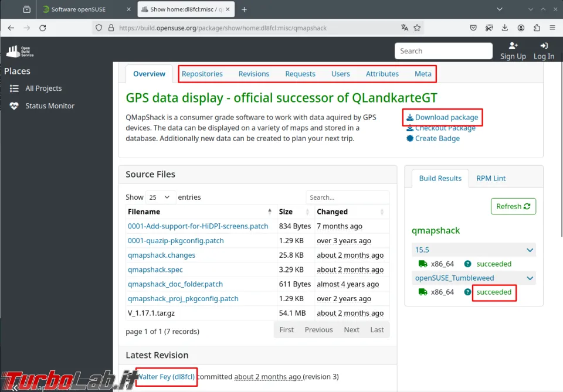Image resolution: width=563 pixels, height=392 pixels.
Task: Click the translate page icon in address bar
Action: (405, 28)
